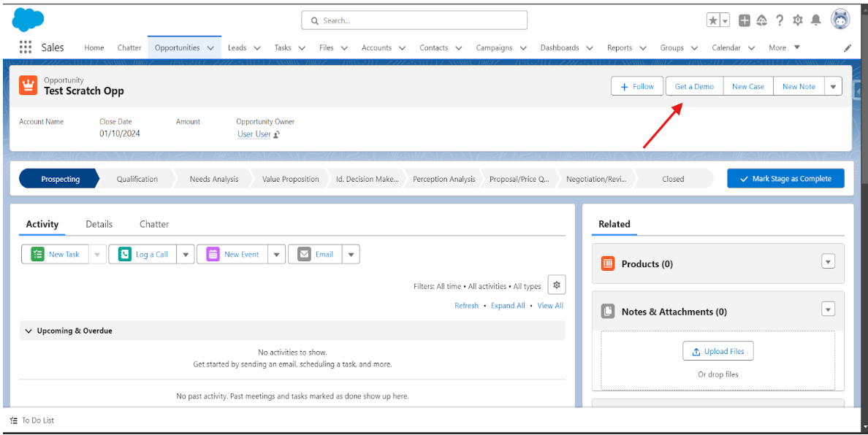The width and height of the screenshot is (868, 435).
Task: Open the Products related list dropdown
Action: click(x=828, y=262)
